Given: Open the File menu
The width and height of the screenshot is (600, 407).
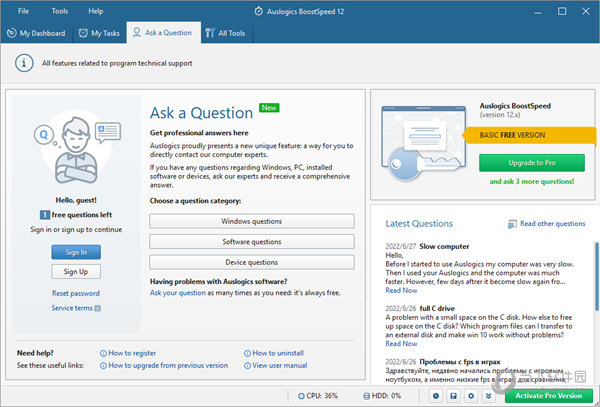Looking at the screenshot, I should [x=23, y=11].
